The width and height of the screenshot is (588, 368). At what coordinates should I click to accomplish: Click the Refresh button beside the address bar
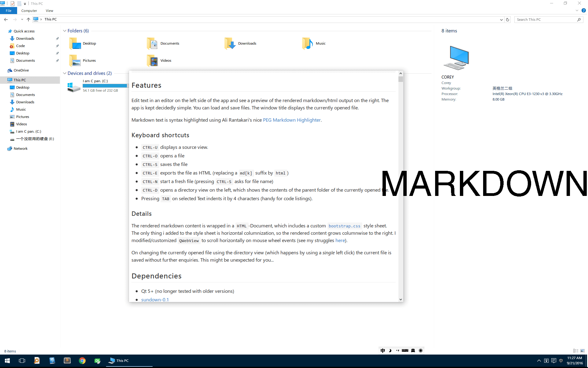508,20
